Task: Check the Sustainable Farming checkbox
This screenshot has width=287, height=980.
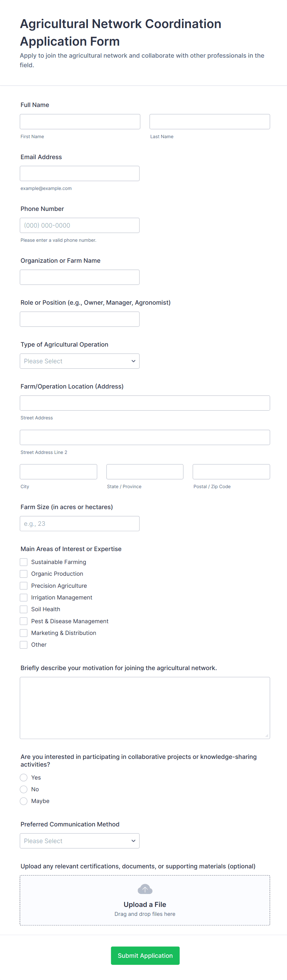Action: tap(23, 562)
